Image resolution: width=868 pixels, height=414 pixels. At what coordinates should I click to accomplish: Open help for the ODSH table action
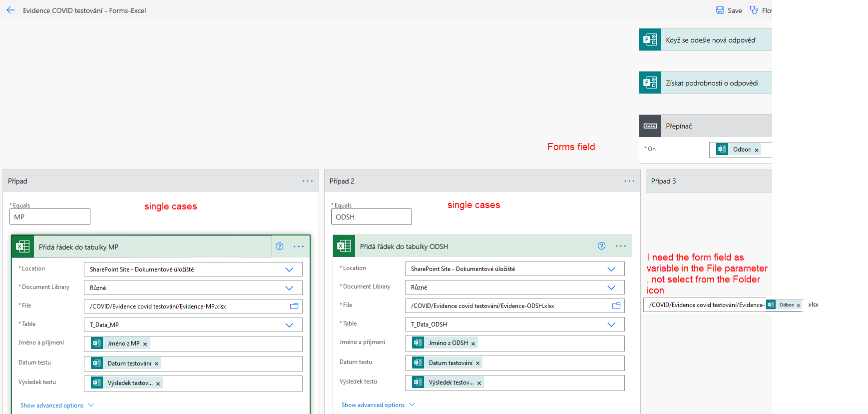tap(602, 245)
